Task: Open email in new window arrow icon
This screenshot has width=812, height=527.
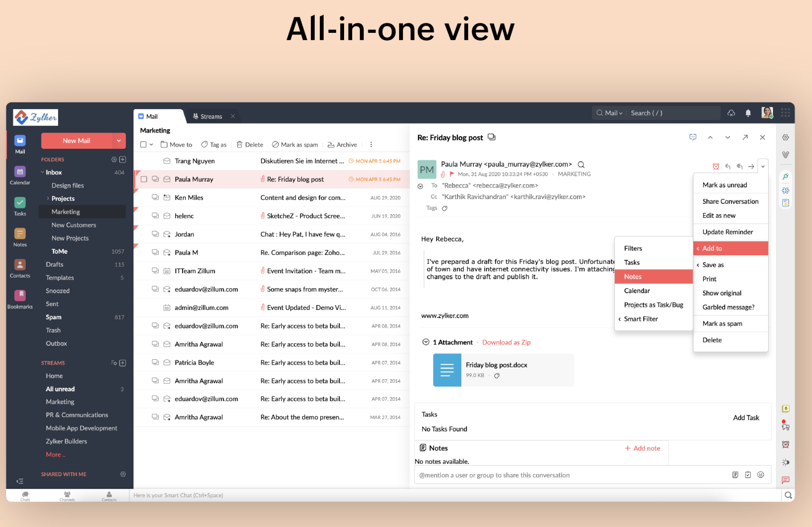Action: (745, 137)
